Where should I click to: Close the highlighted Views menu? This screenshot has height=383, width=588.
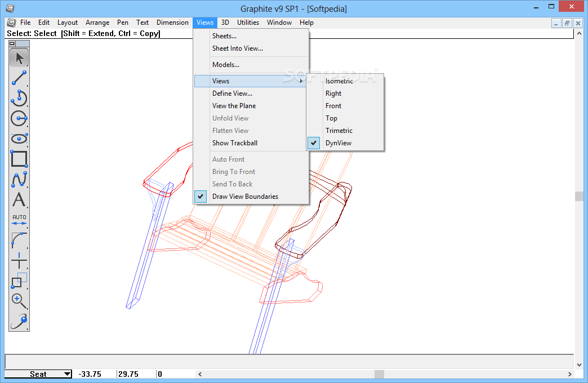pos(205,23)
